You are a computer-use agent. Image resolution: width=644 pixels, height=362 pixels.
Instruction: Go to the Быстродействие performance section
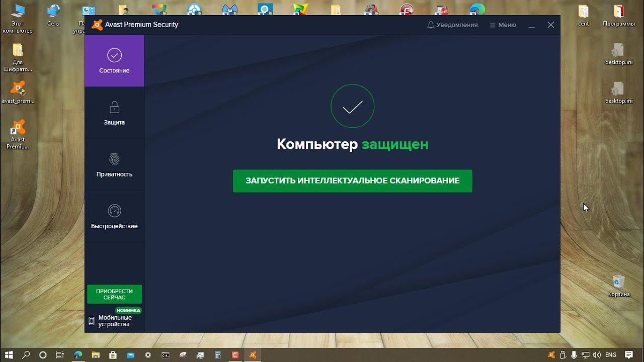point(114,216)
